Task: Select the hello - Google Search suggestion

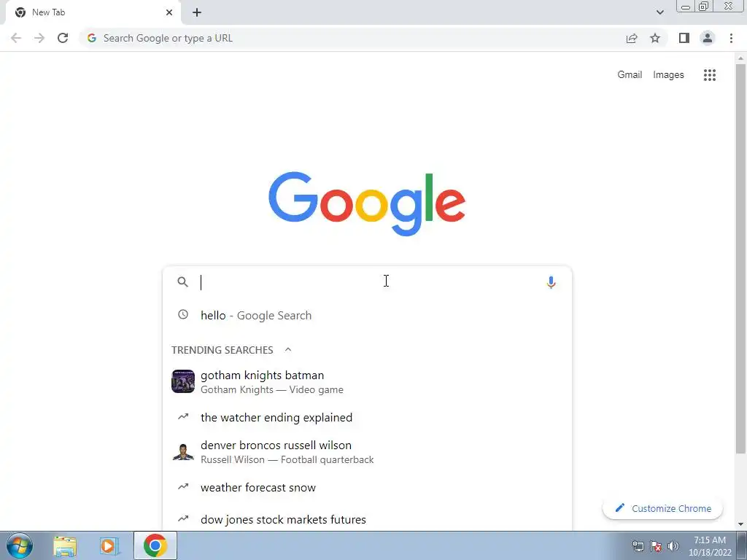Action: pyautogui.click(x=367, y=315)
